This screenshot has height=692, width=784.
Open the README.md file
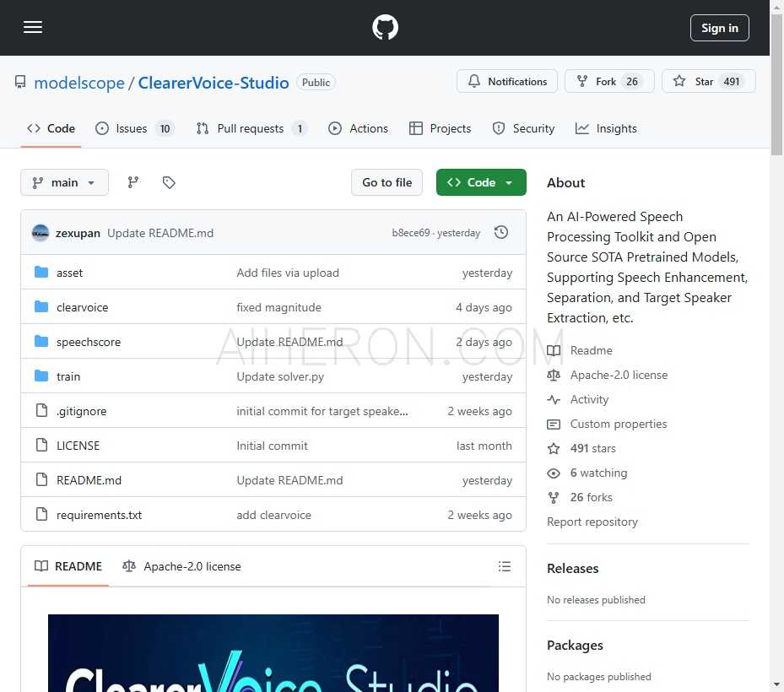tap(89, 480)
